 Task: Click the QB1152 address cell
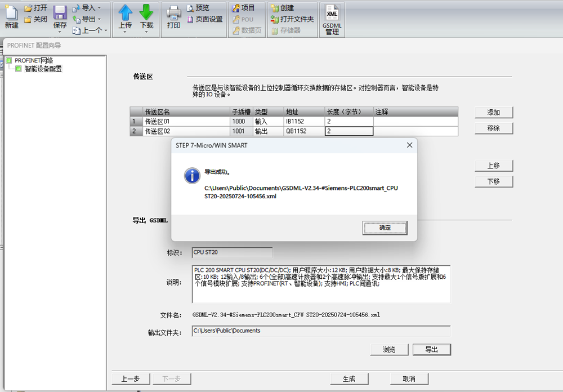305,131
